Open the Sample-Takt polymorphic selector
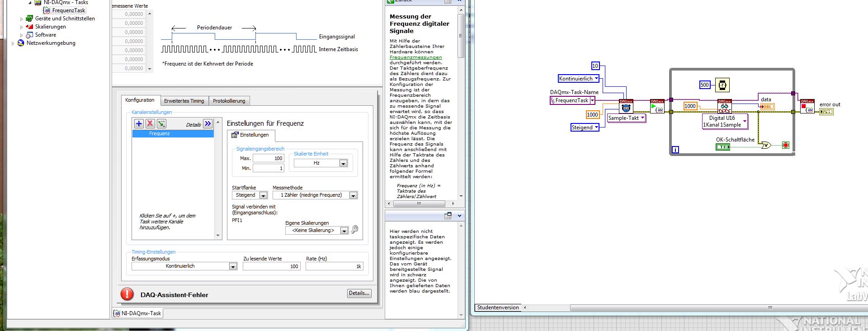Viewport: 868px width, 331px height. (626, 118)
